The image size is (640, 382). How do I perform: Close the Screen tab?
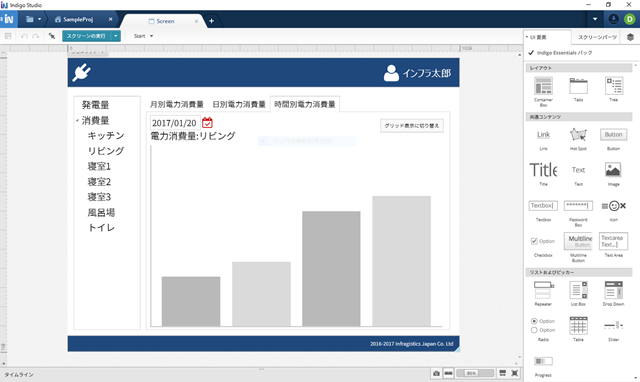[196, 21]
